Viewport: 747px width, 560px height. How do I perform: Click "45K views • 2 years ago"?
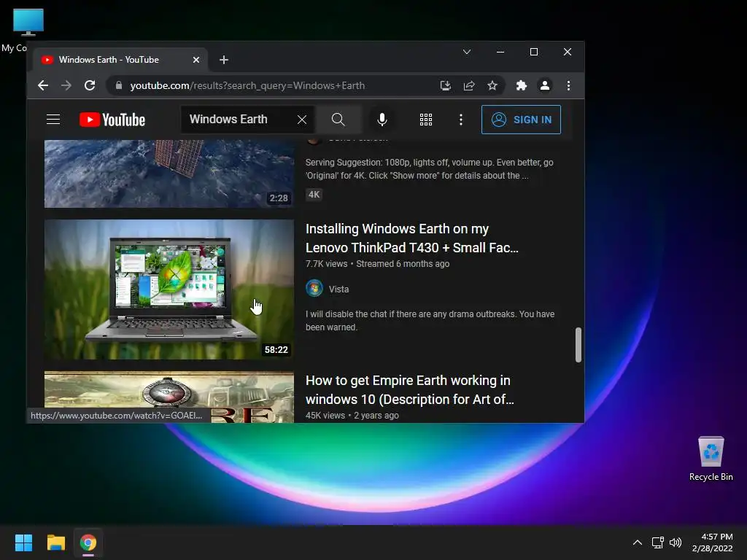coord(352,415)
